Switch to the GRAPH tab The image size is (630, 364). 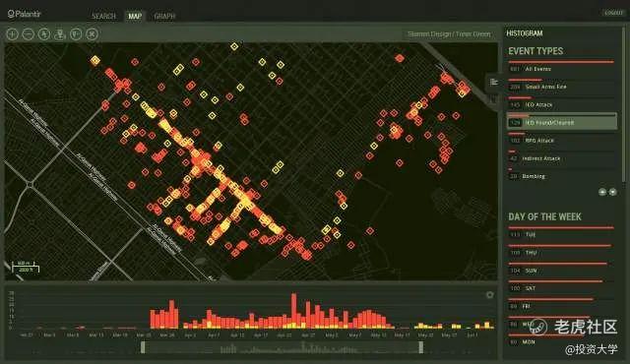(x=164, y=16)
